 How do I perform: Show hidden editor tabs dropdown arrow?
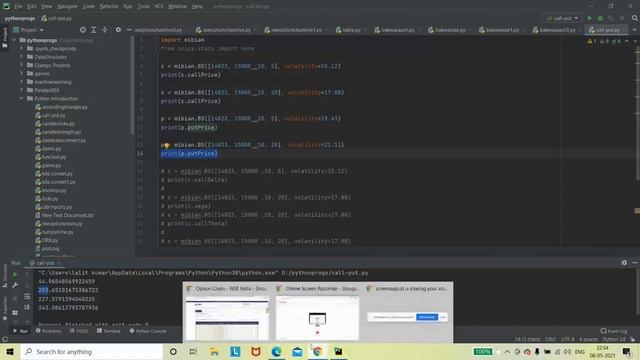(x=635, y=30)
